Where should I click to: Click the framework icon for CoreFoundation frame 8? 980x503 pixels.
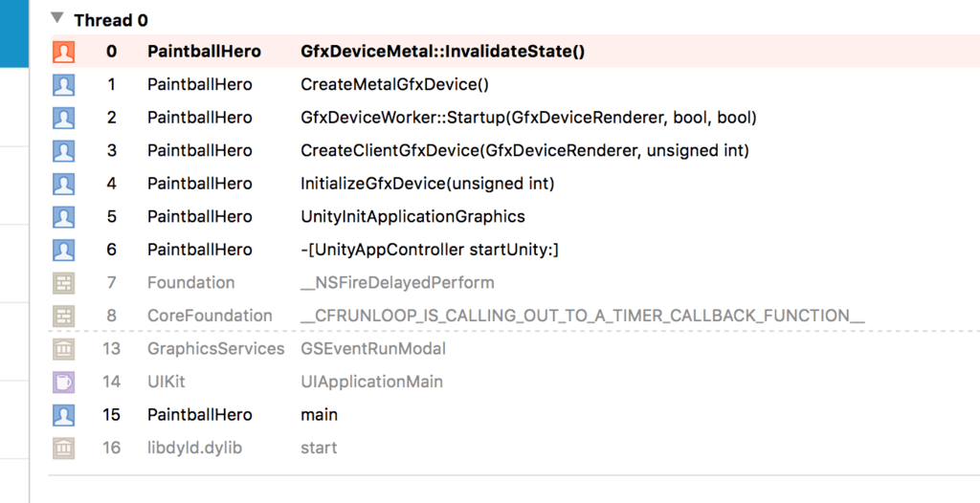64,317
